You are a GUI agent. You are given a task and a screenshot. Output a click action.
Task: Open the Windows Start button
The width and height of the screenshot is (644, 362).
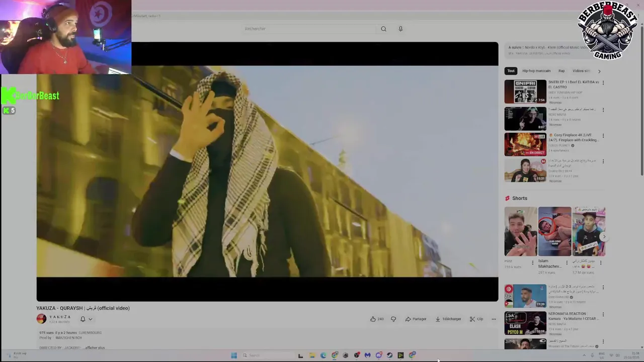234,355
